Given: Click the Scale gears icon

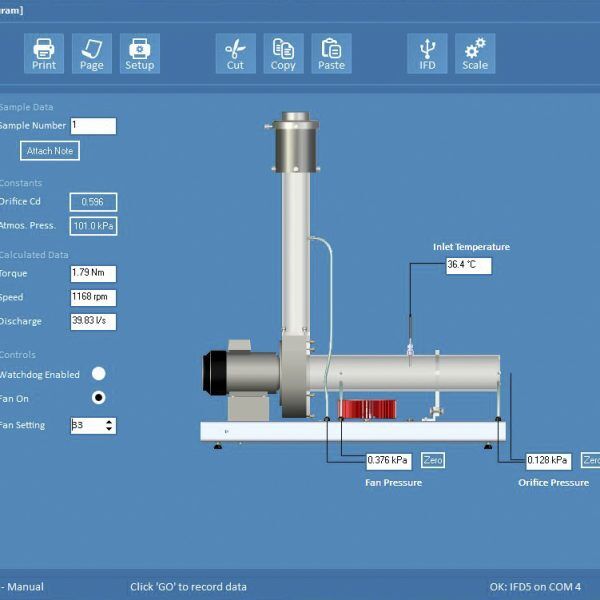Looking at the screenshot, I should tap(475, 53).
